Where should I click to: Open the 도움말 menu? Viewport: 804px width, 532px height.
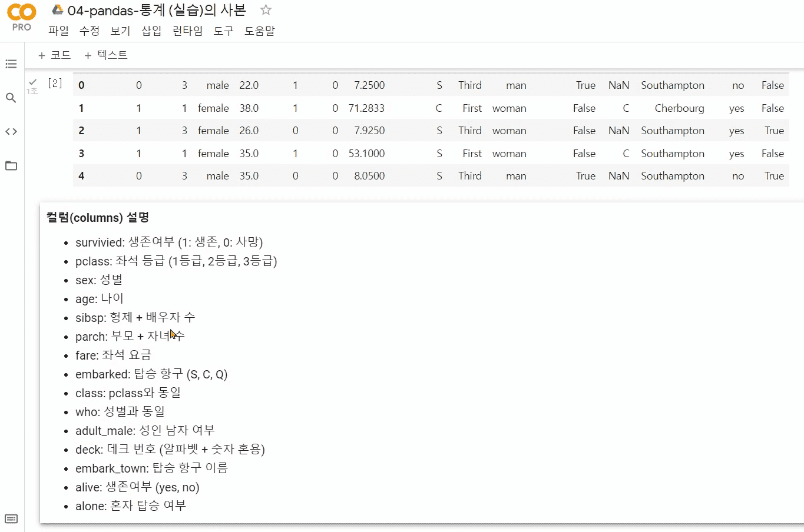tap(260, 31)
